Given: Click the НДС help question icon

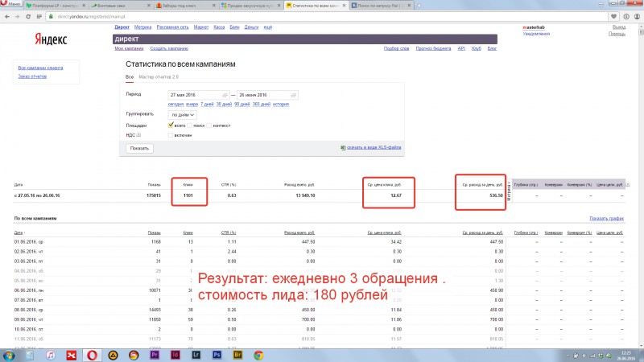Looking at the screenshot, I should pos(138,135).
